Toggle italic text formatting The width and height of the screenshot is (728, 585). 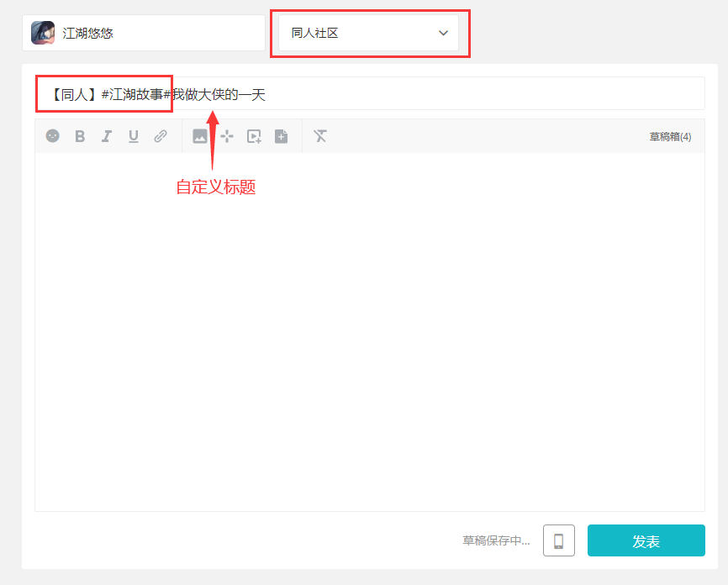(x=107, y=135)
